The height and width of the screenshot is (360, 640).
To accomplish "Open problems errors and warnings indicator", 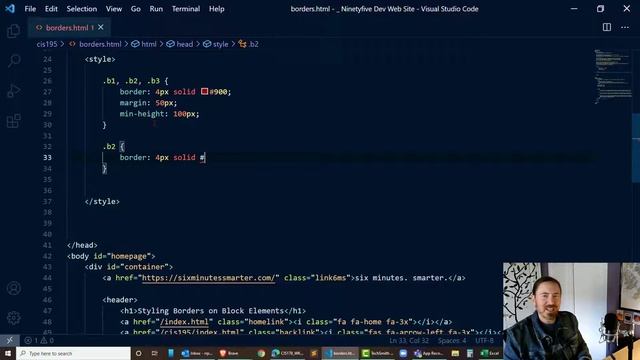I will click(39, 340).
